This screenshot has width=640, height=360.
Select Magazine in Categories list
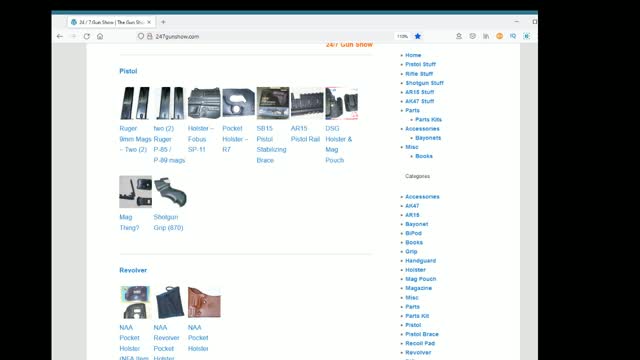click(418, 288)
